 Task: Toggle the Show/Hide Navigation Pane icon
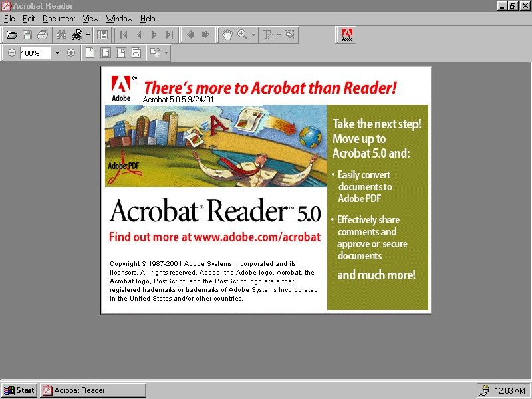pyautogui.click(x=102, y=35)
